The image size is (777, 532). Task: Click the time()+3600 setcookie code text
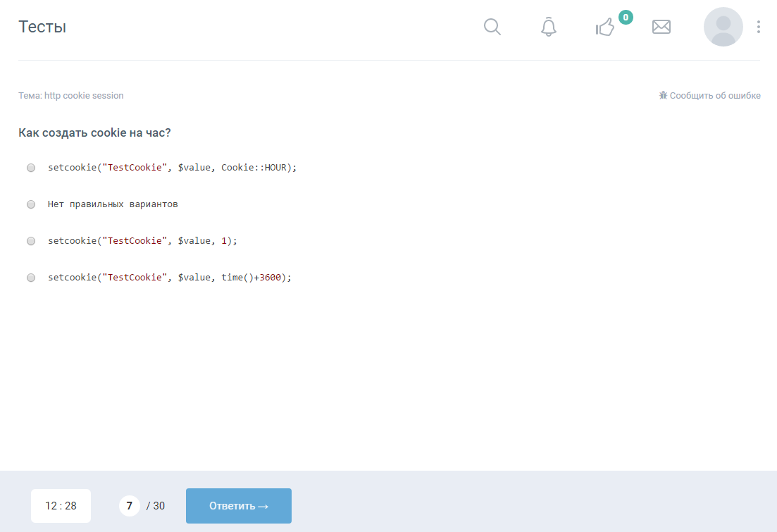[169, 278]
